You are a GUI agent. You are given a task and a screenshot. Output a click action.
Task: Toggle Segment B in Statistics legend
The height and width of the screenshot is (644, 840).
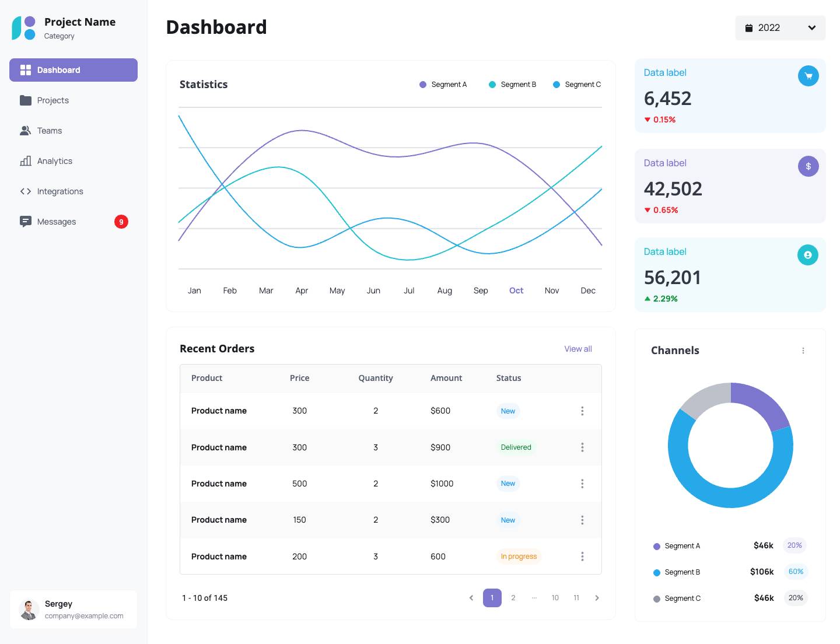pos(512,85)
